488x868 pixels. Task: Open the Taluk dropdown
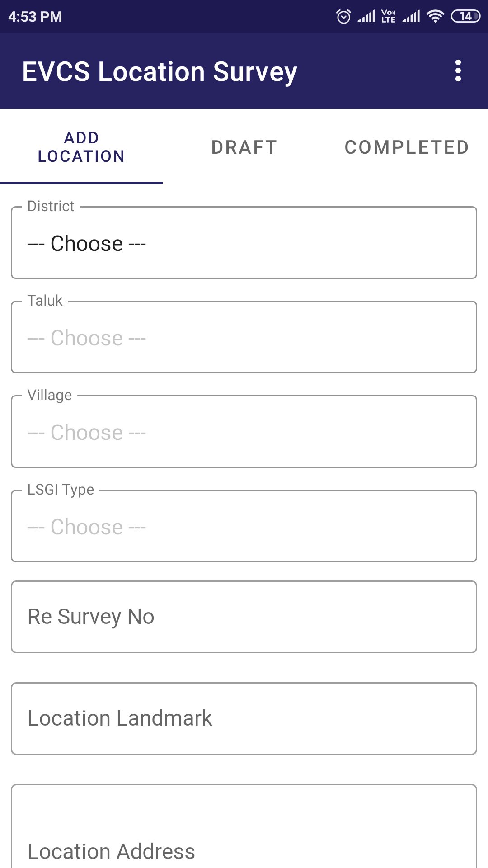tap(244, 338)
